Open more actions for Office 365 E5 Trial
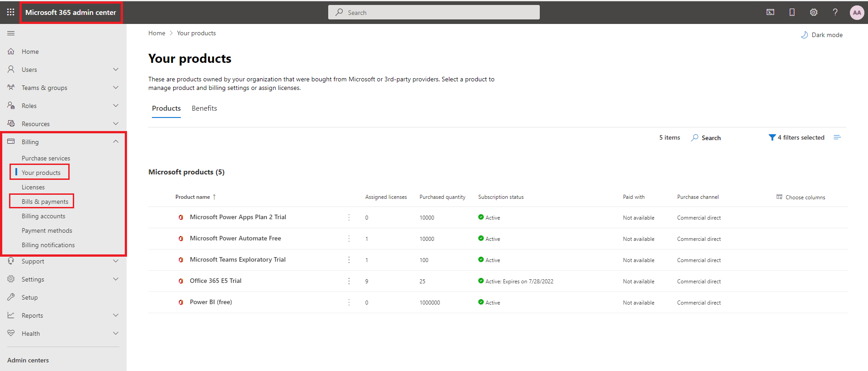868x371 pixels. pyautogui.click(x=349, y=281)
